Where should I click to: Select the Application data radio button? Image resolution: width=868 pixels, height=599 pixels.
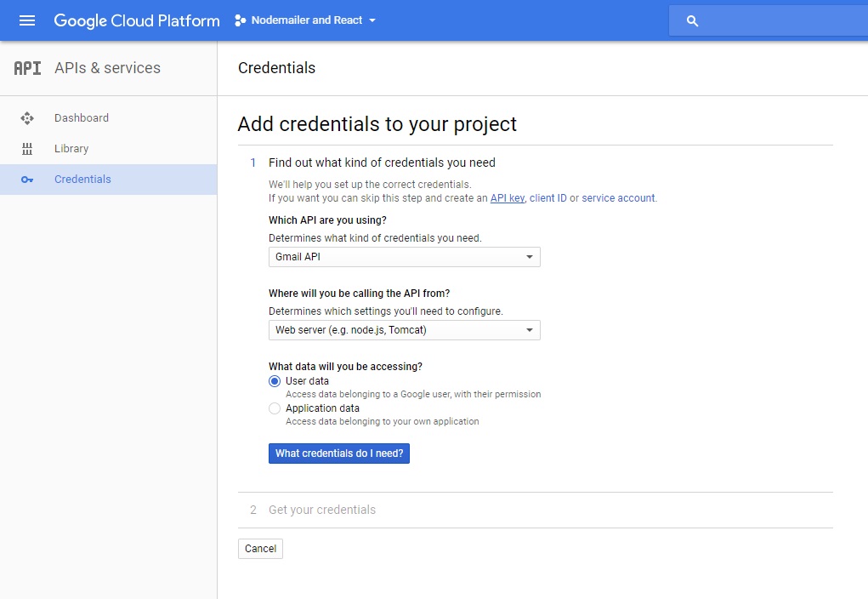click(x=275, y=408)
